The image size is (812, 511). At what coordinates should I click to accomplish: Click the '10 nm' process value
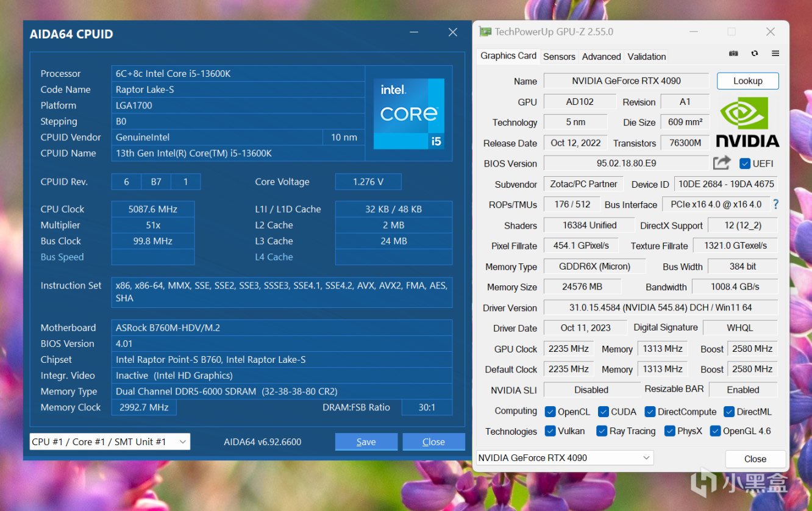click(344, 137)
